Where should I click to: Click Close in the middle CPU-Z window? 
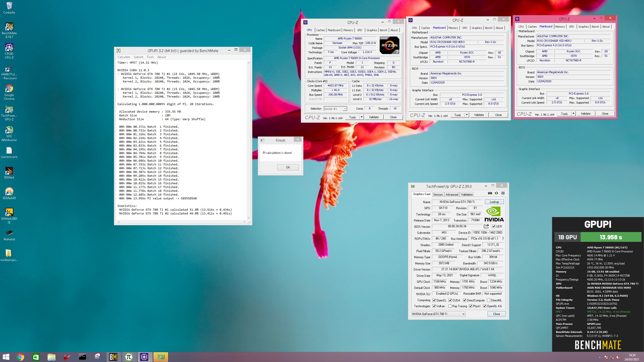tap(498, 115)
